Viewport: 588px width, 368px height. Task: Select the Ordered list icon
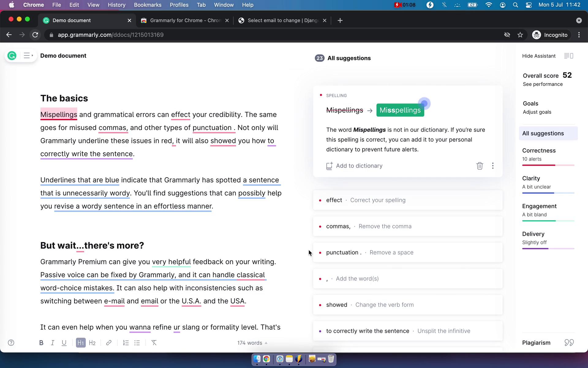tap(126, 343)
